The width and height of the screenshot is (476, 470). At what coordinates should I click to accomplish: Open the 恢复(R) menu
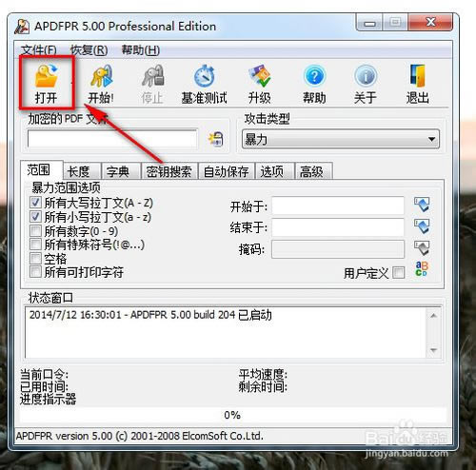(89, 50)
